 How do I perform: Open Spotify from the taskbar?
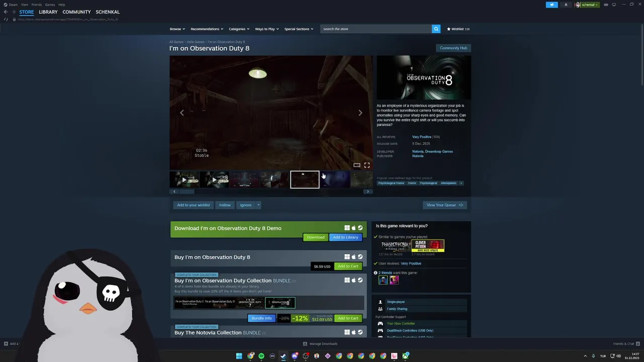261,356
